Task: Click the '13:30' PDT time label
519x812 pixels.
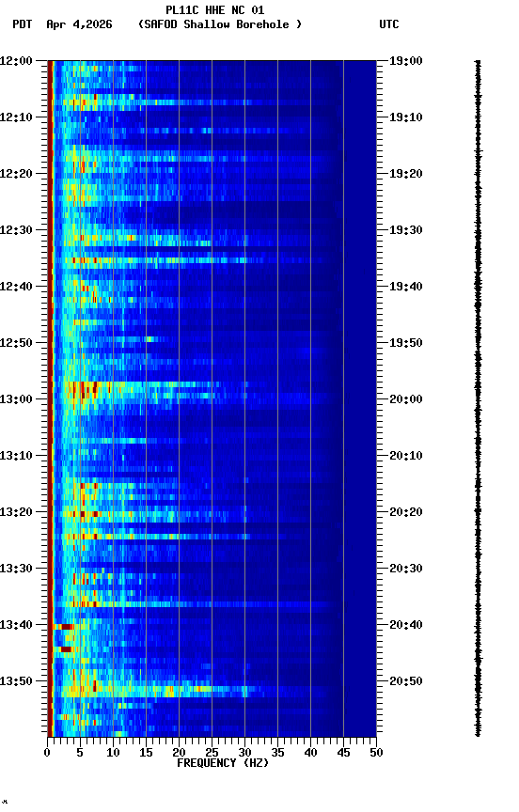Action: pyautogui.click(x=16, y=570)
